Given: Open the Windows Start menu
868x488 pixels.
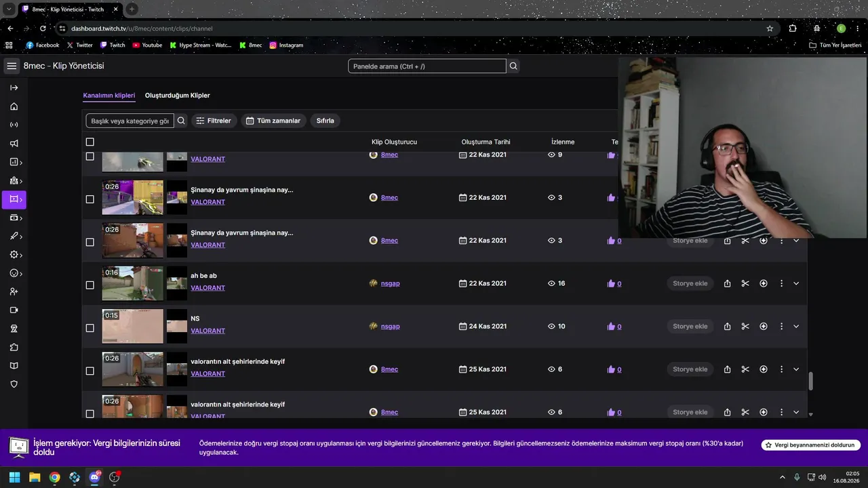Looking at the screenshot, I should [x=14, y=477].
